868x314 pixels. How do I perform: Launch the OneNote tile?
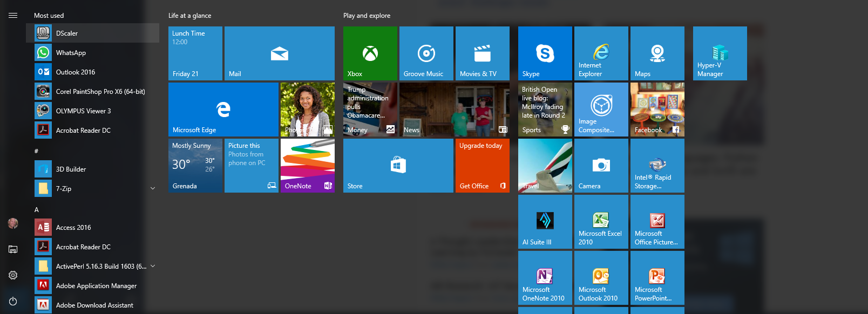[308, 166]
